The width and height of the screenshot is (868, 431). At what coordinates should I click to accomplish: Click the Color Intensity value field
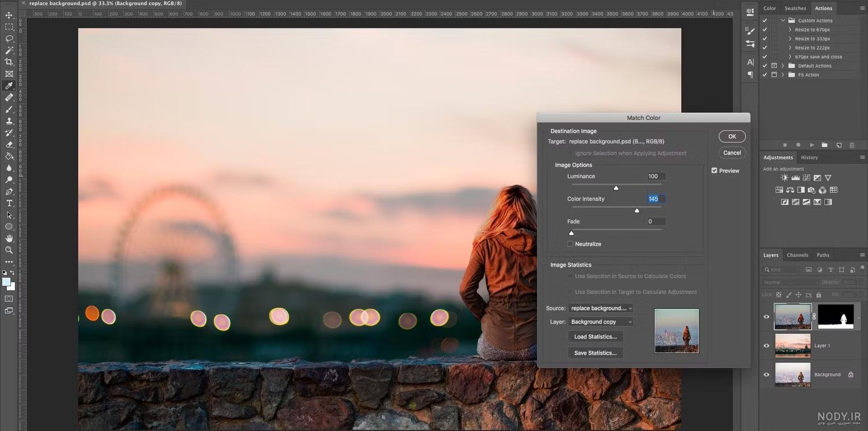pos(656,198)
